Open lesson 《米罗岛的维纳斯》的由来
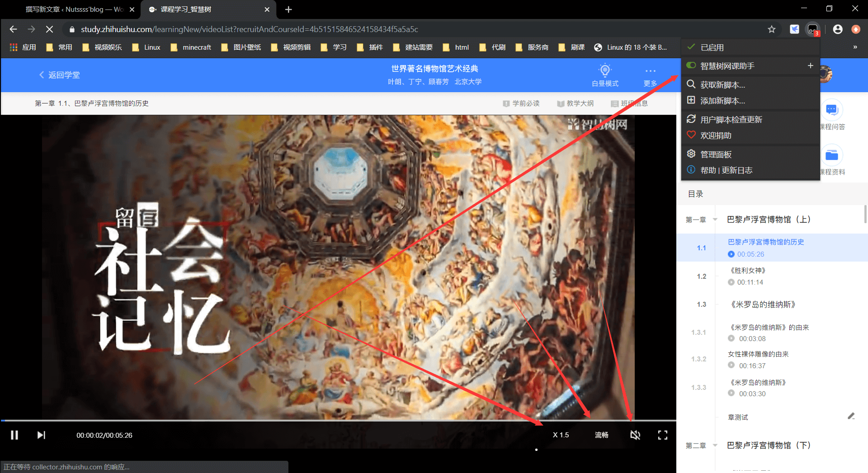 point(769,328)
